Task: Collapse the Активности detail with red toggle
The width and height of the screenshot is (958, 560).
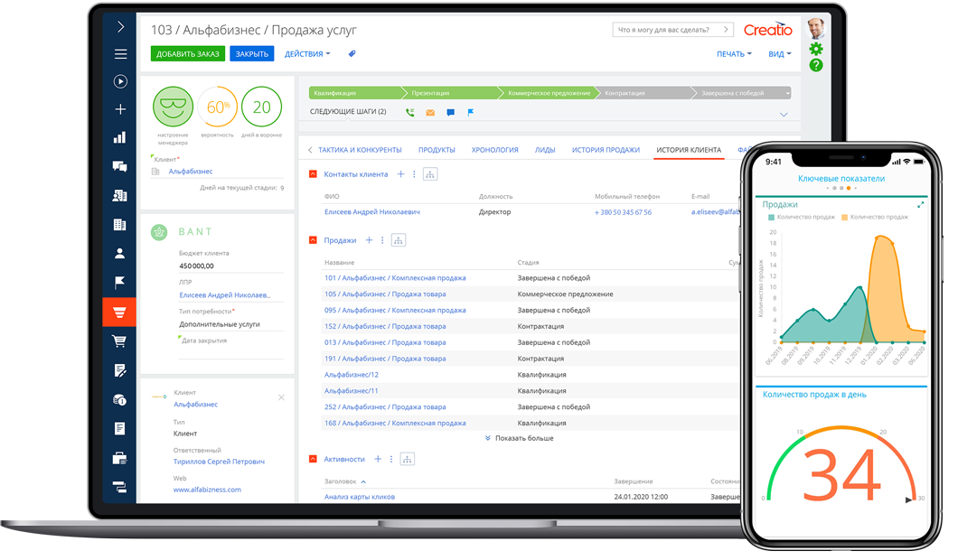Action: (x=314, y=460)
